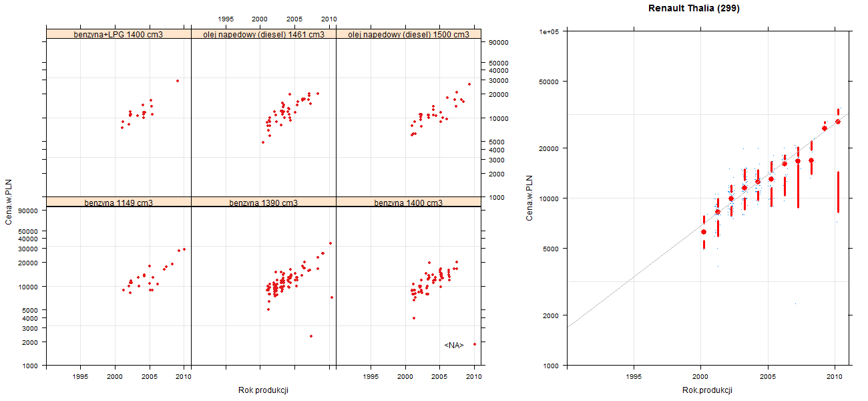Click the "1e+05" tick label
868x401 pixels.
click(x=550, y=31)
